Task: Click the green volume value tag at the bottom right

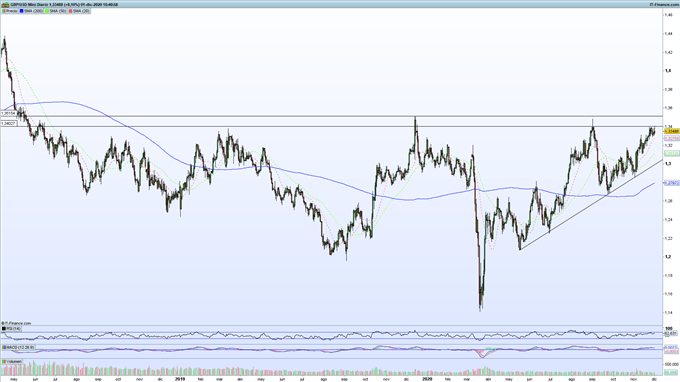Action: [x=671, y=372]
